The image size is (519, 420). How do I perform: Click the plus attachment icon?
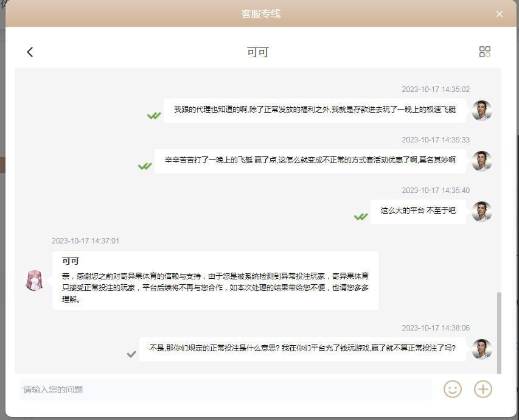(483, 389)
